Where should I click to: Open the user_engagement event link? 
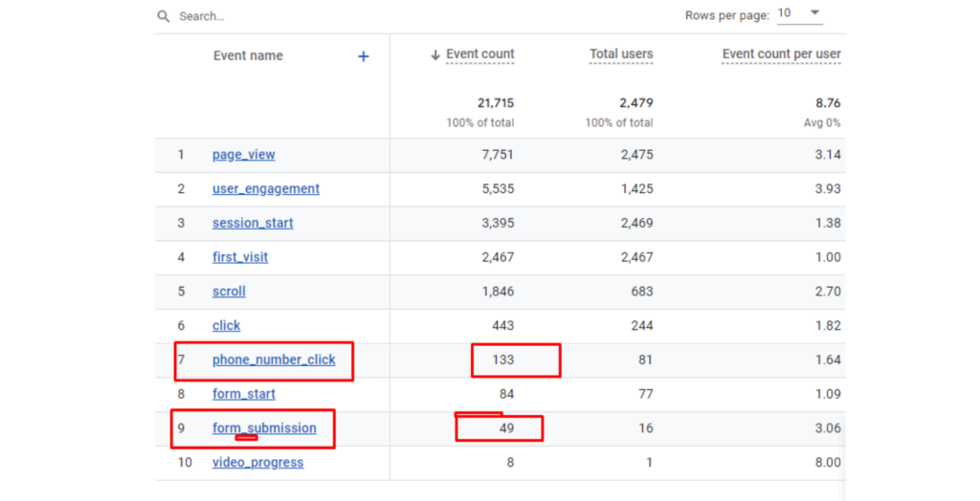266,188
